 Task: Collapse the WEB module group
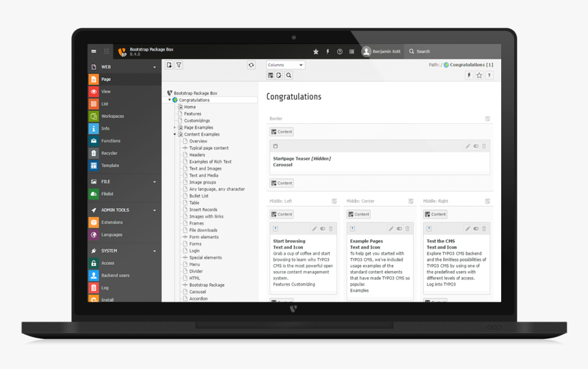[155, 67]
